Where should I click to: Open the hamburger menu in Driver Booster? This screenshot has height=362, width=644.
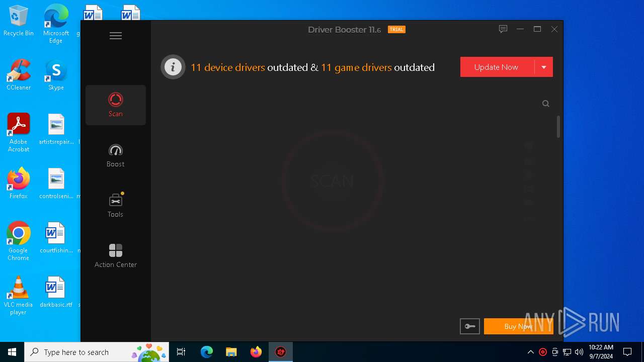(x=116, y=36)
